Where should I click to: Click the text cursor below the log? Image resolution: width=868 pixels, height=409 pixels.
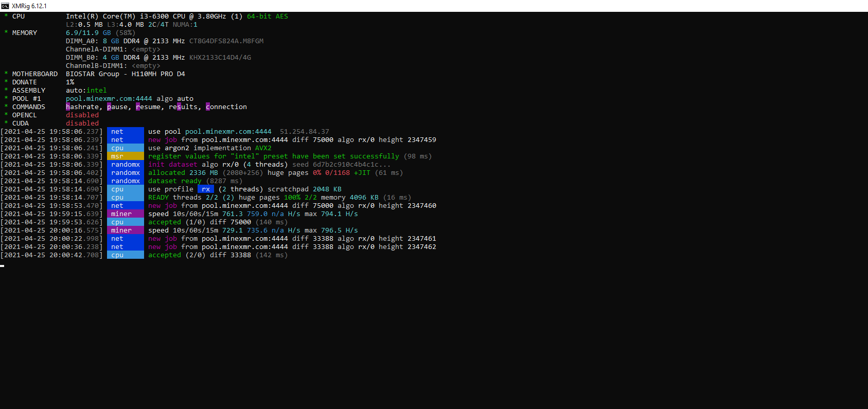[x=3, y=265]
